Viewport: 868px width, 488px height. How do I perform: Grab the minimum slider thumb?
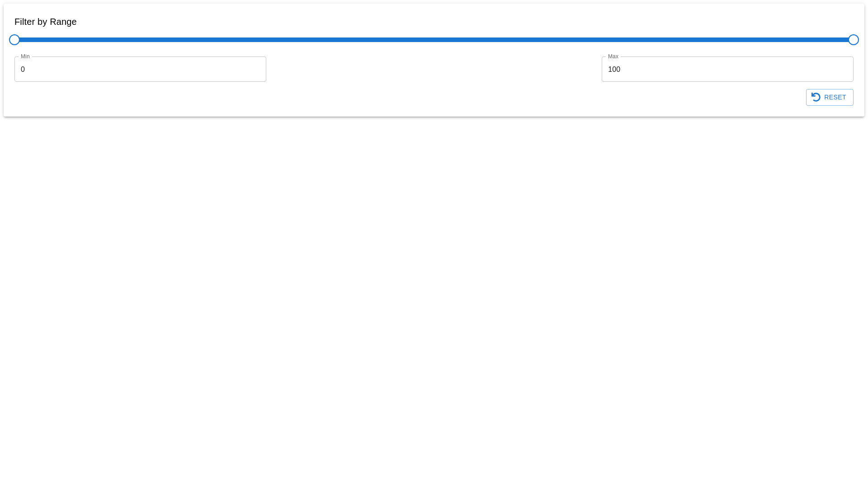14,40
